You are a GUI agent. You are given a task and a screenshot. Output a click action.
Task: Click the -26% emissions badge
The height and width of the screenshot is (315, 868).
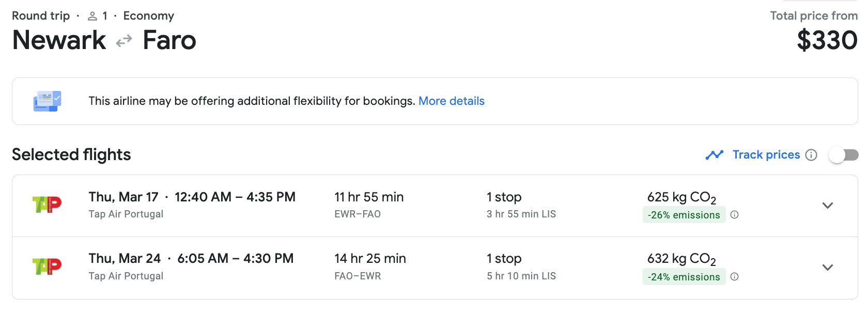[x=684, y=215]
